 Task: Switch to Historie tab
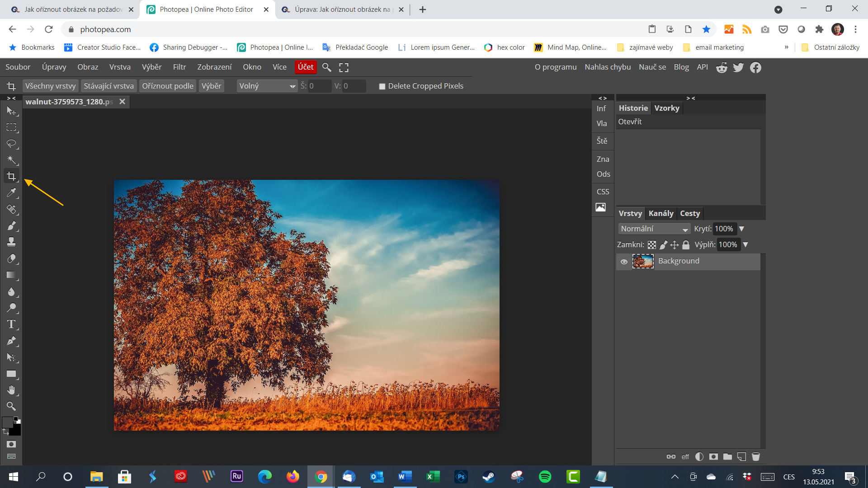coord(633,108)
